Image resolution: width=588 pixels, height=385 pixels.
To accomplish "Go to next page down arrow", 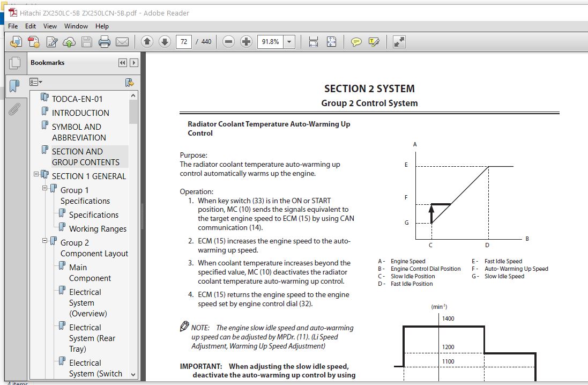I will (x=165, y=42).
